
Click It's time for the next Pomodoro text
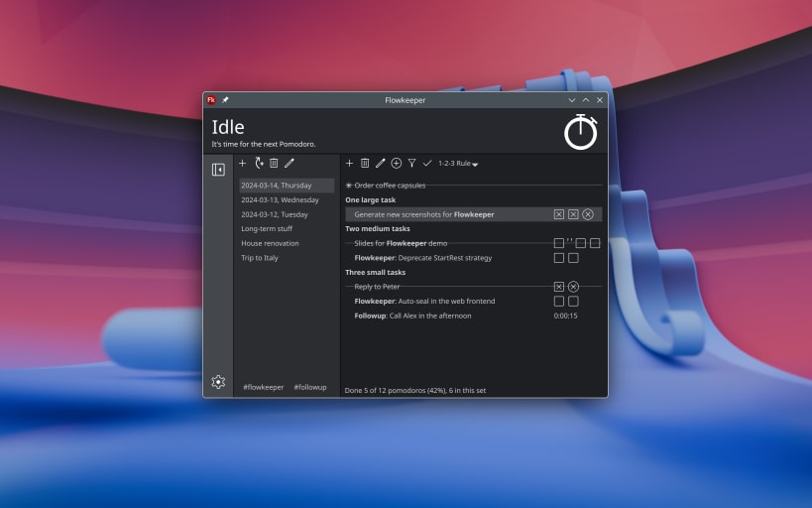[264, 144]
